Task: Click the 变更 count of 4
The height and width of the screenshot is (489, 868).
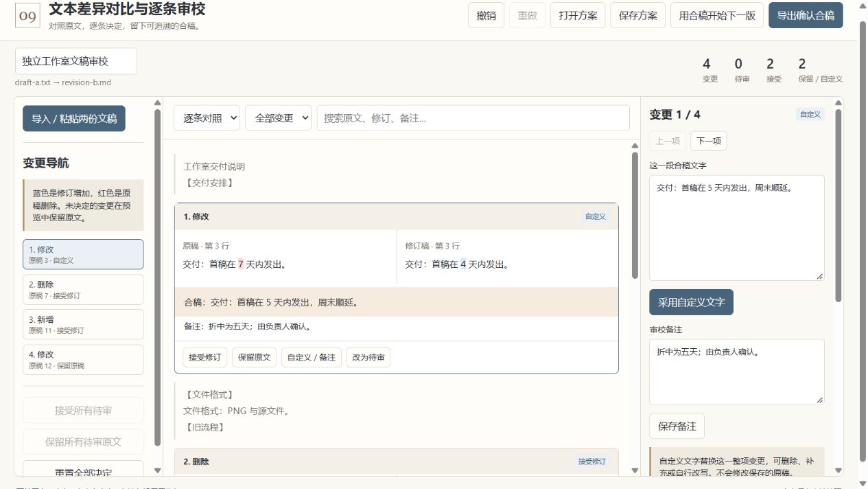Action: tap(709, 69)
